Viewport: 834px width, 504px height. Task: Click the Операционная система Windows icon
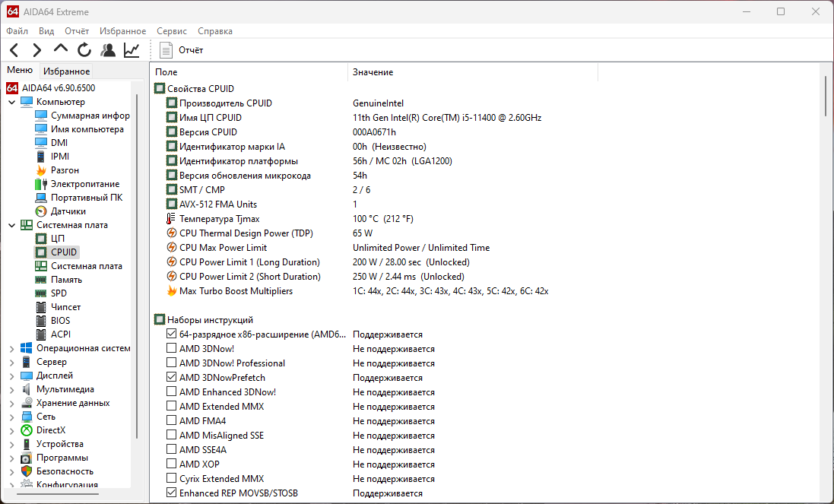pos(27,348)
